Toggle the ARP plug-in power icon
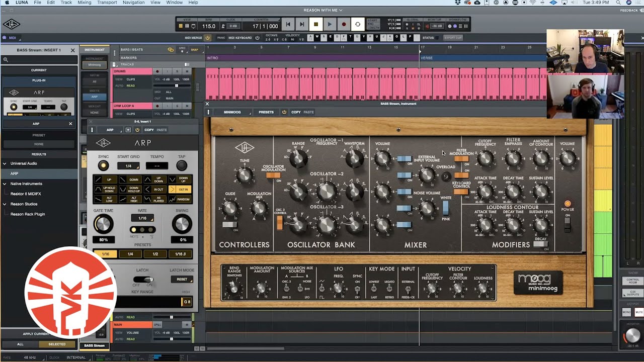The height and width of the screenshot is (362, 644). [x=137, y=130]
